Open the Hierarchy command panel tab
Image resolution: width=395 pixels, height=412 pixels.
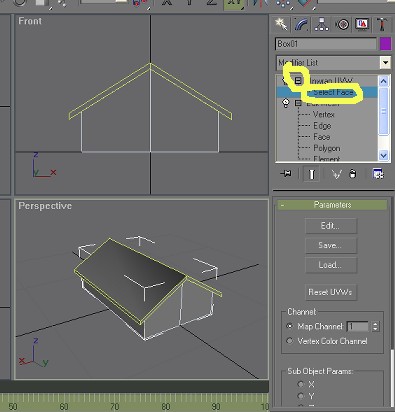point(321,24)
